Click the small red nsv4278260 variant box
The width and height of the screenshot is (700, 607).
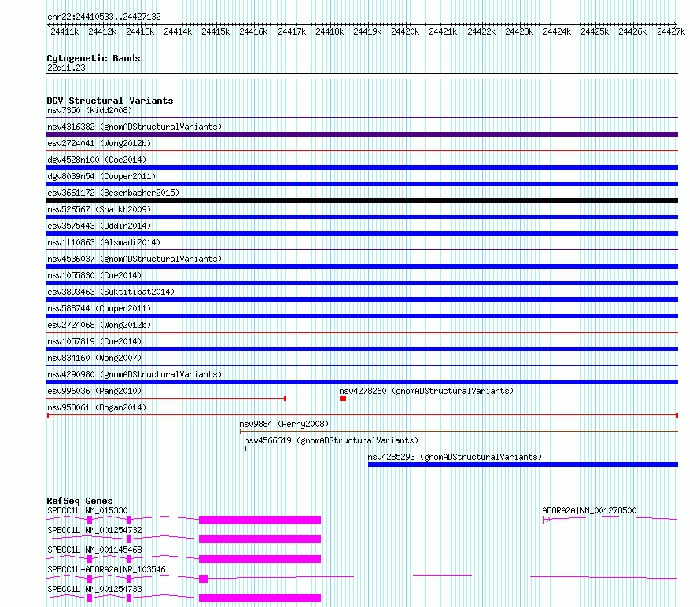pyautogui.click(x=343, y=399)
